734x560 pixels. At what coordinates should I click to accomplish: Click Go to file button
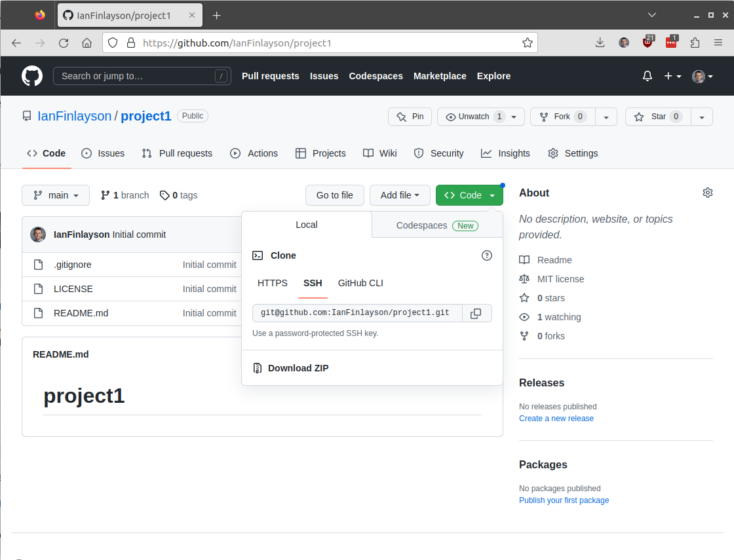tap(335, 195)
